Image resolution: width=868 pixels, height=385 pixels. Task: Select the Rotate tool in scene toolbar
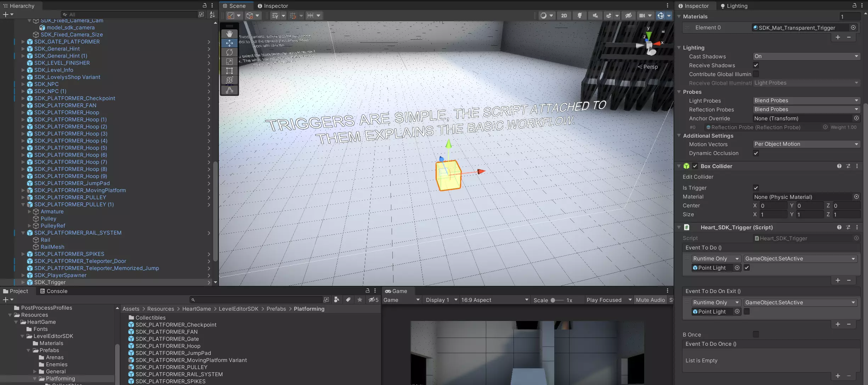click(229, 52)
